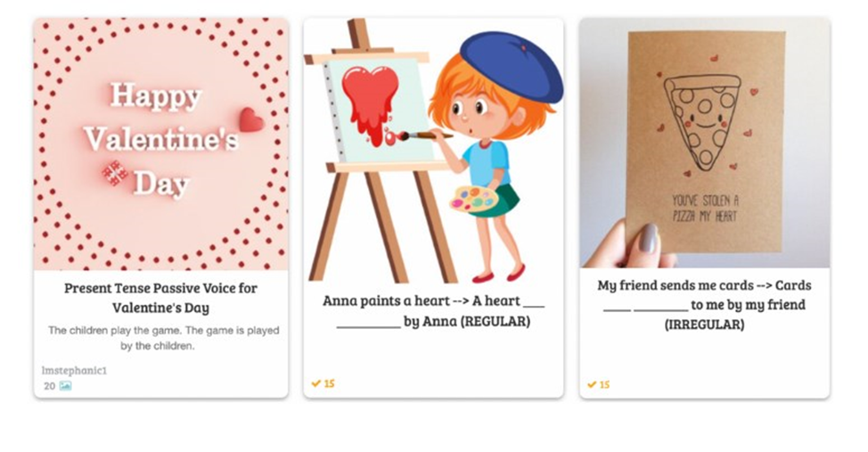The width and height of the screenshot is (868, 452).
Task: Click the red heart on the Valentine cover
Action: coord(251,119)
